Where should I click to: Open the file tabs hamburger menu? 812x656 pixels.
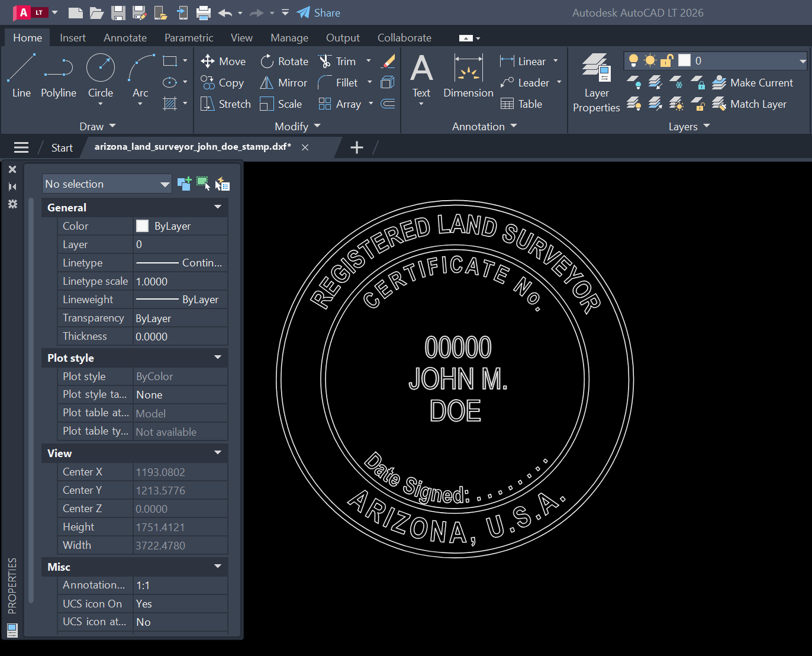[x=21, y=147]
